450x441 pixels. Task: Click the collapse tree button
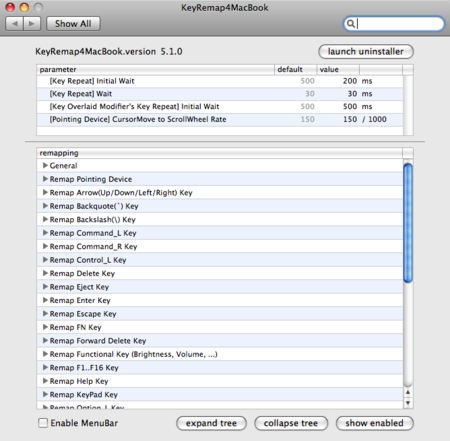[x=291, y=423]
